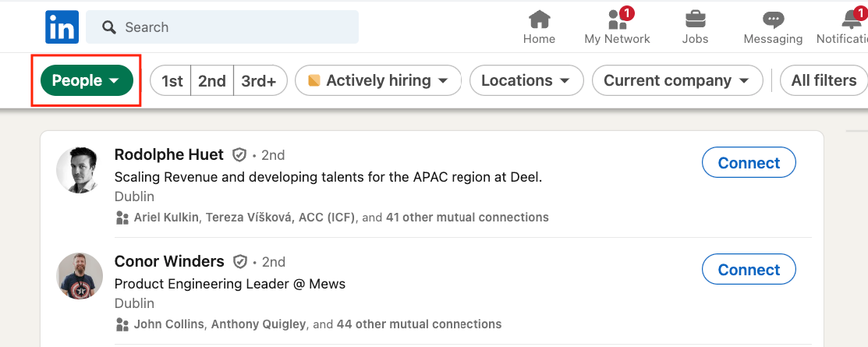Click Rodolphe Huet's verification shield badge
Viewport: 868px width, 347px height.
click(x=240, y=155)
